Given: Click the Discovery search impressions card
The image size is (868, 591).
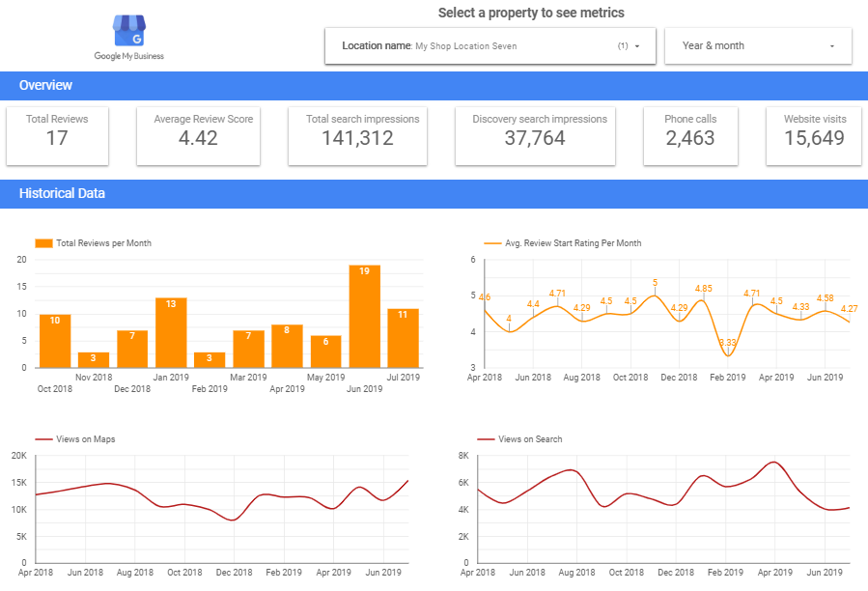Looking at the screenshot, I should pos(535,135).
